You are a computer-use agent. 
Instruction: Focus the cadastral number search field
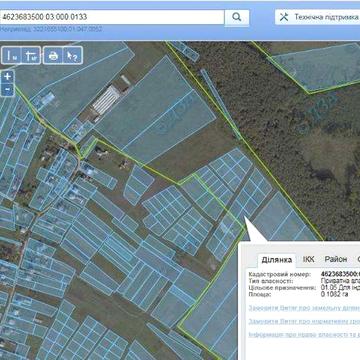tap(112, 17)
